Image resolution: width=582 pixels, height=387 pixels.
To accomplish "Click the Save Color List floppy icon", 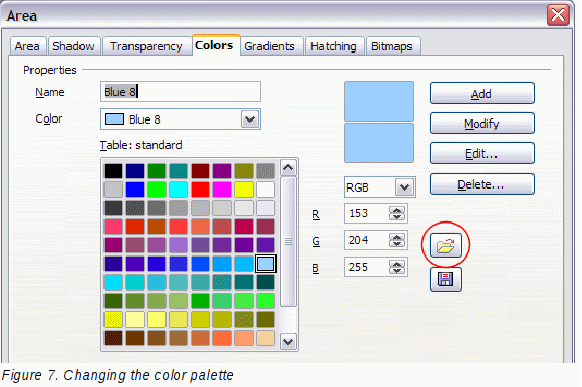I will pyautogui.click(x=446, y=279).
